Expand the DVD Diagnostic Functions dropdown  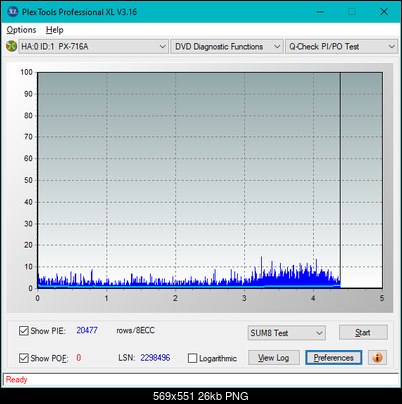pyautogui.click(x=227, y=47)
